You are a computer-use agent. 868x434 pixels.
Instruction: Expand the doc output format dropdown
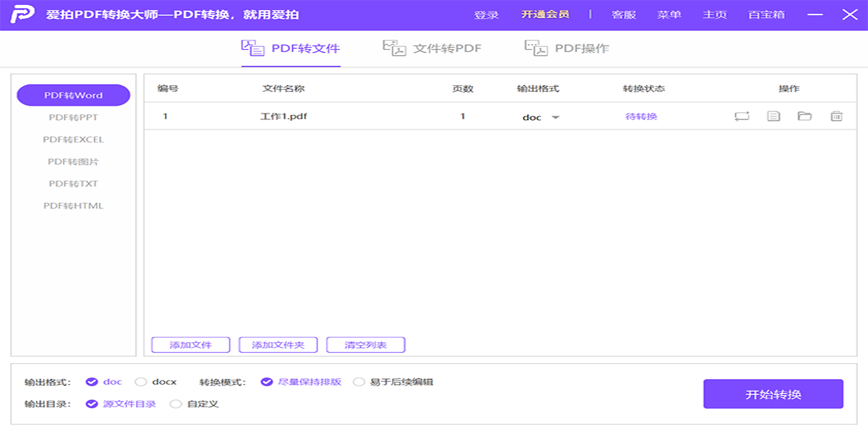point(556,117)
